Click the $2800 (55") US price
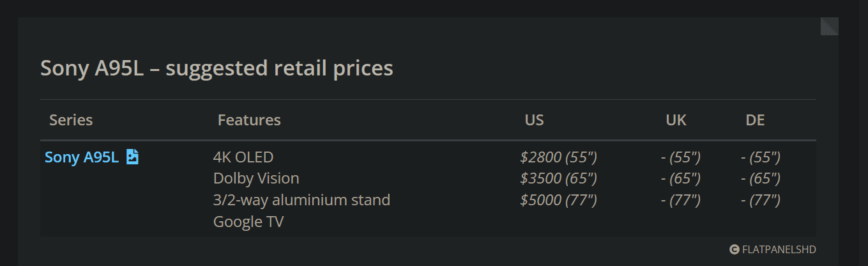The width and height of the screenshot is (868, 266). coord(558,157)
